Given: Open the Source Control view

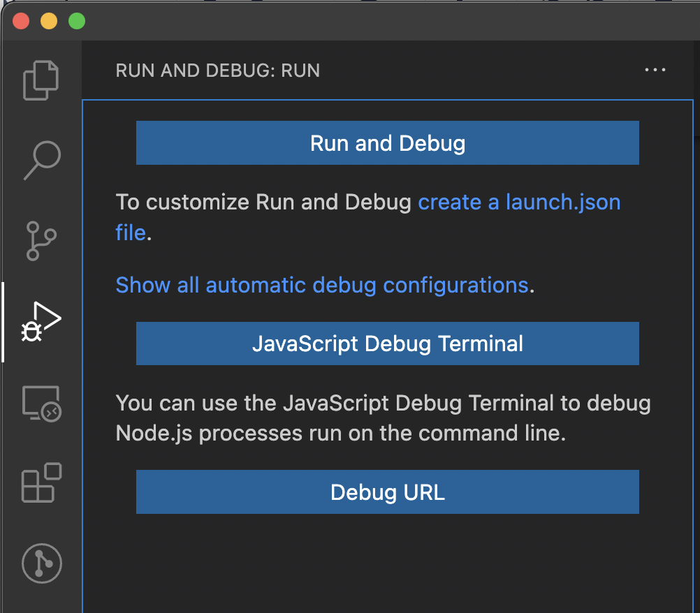Looking at the screenshot, I should (x=41, y=241).
